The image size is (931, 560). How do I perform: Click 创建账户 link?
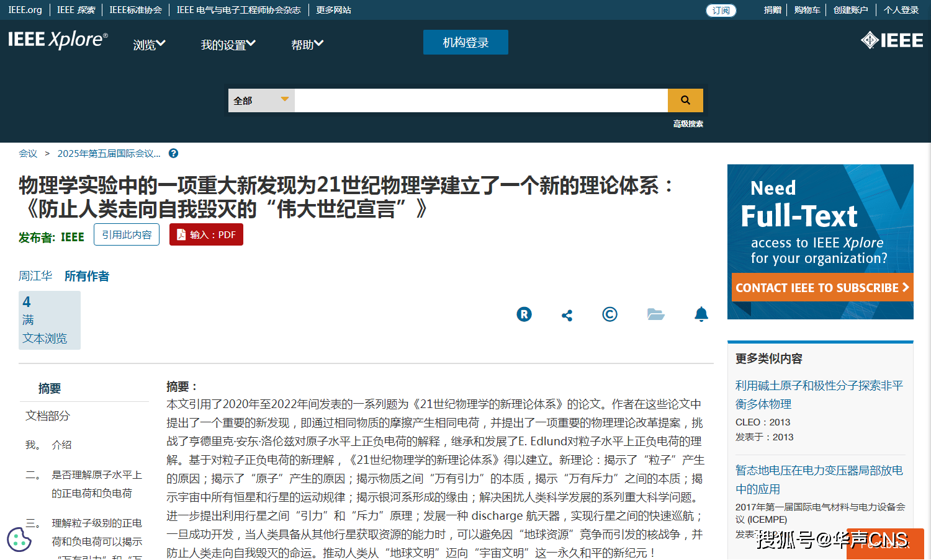pos(850,10)
